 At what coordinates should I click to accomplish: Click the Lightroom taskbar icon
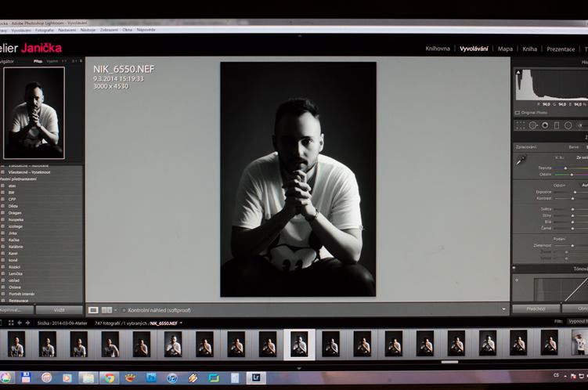[256, 377]
